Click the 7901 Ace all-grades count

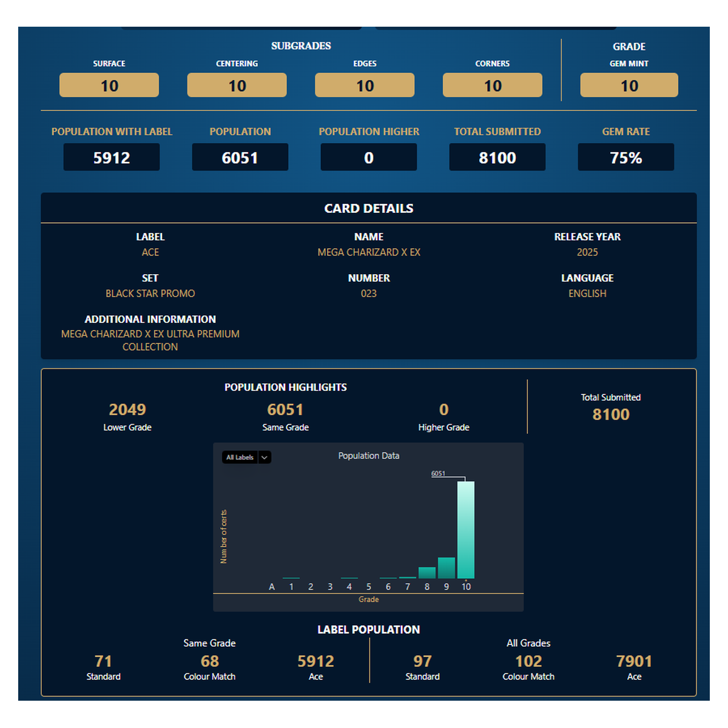pos(634,661)
